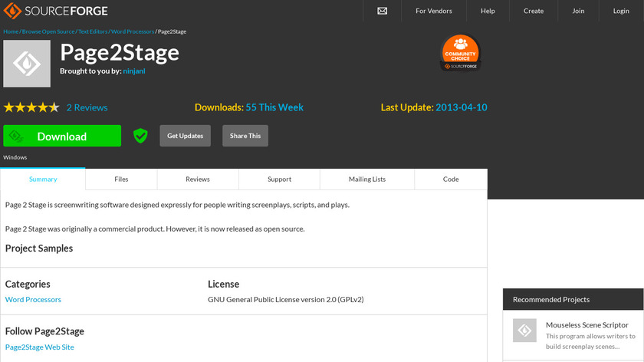This screenshot has height=362, width=644.
Task: Click the Page2Stage project logo thumbnail
Action: point(27,64)
